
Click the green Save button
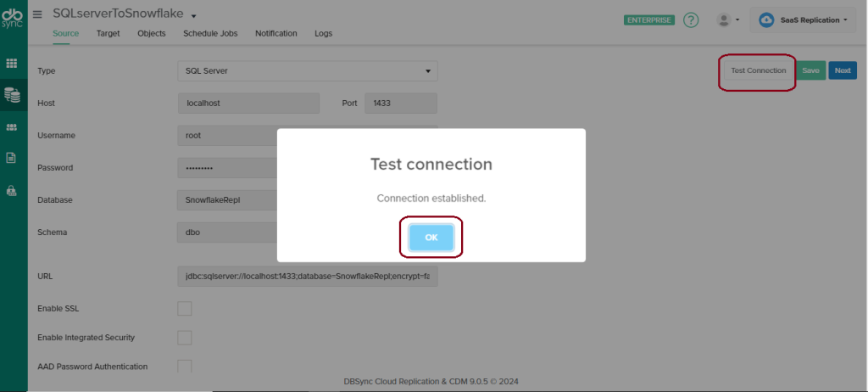point(811,70)
